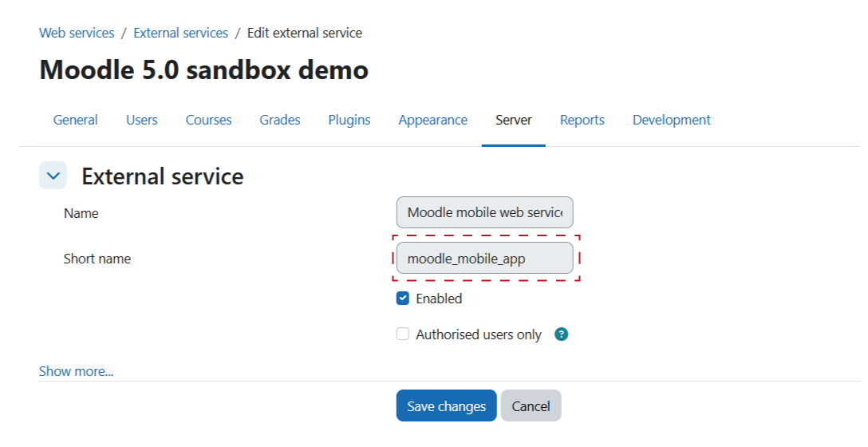
Task: Focus the Short name field
Action: [x=484, y=259]
